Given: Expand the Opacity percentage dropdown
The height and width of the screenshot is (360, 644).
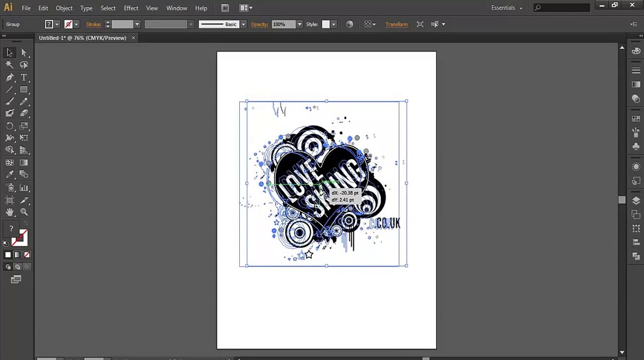Looking at the screenshot, I should tap(299, 24).
